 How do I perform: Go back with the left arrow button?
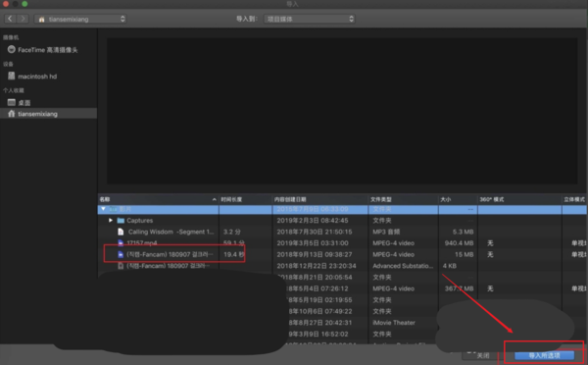point(10,19)
